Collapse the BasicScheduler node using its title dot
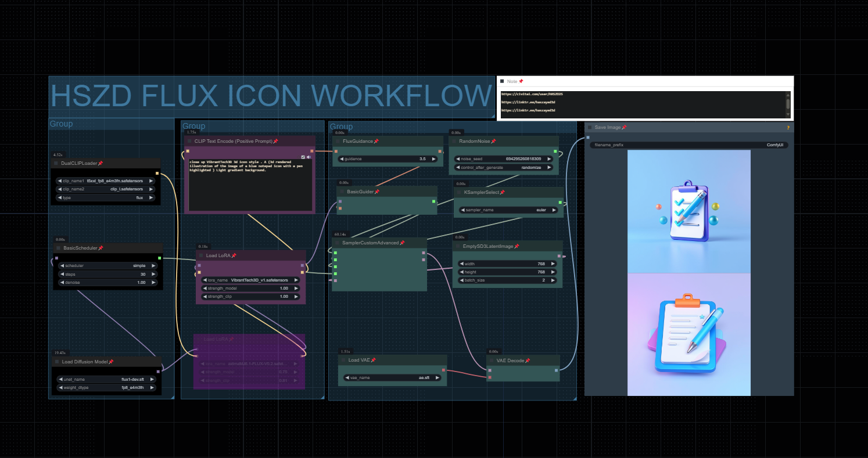868x458 pixels. [x=58, y=248]
